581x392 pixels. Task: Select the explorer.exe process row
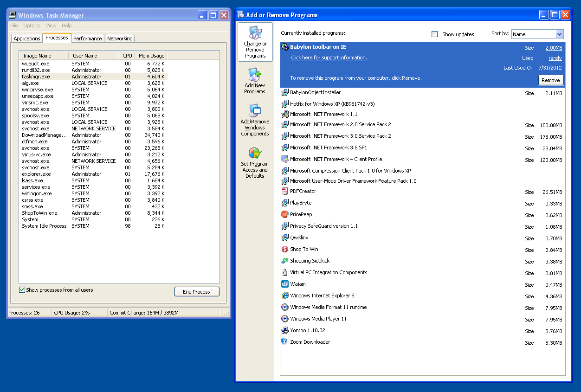point(93,174)
